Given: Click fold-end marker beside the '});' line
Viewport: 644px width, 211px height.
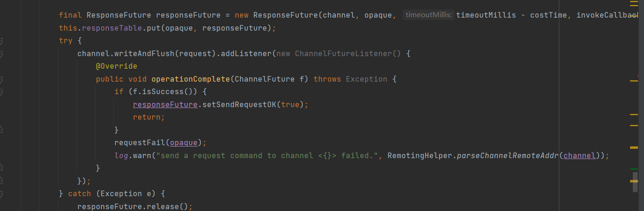Looking at the screenshot, I should click(x=1, y=180).
